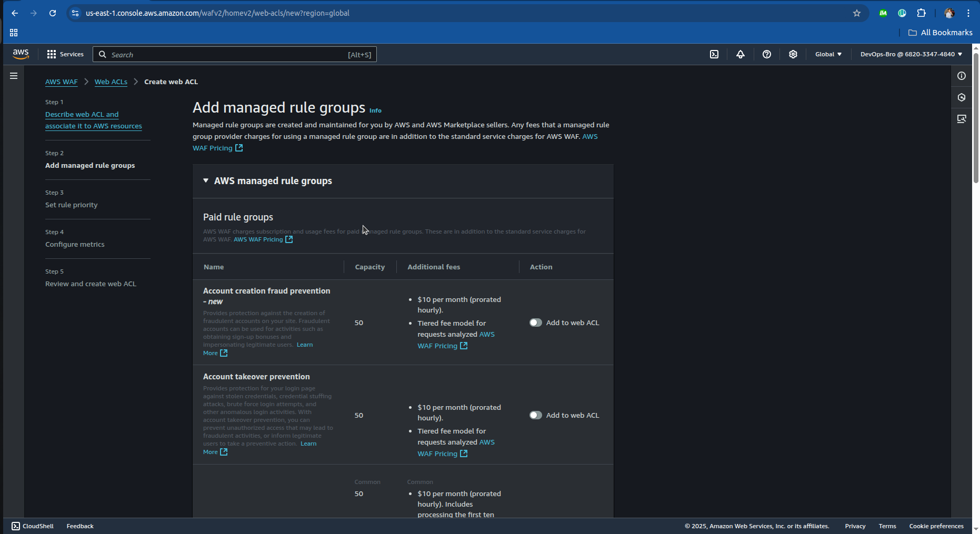
Task: Open WAF Pricing link in takeover prevention fees
Action: 443,454
